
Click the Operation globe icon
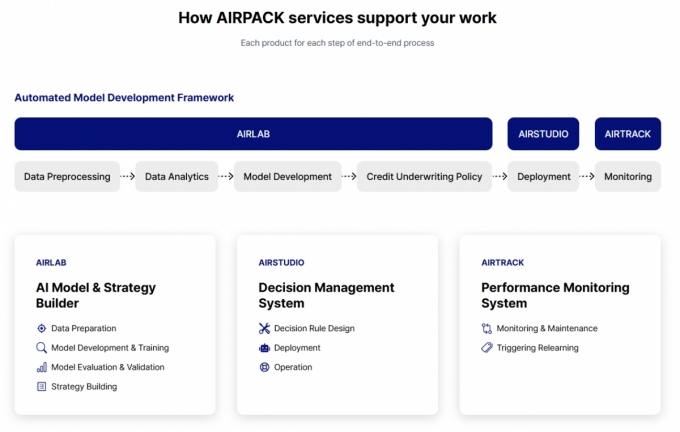pos(264,367)
